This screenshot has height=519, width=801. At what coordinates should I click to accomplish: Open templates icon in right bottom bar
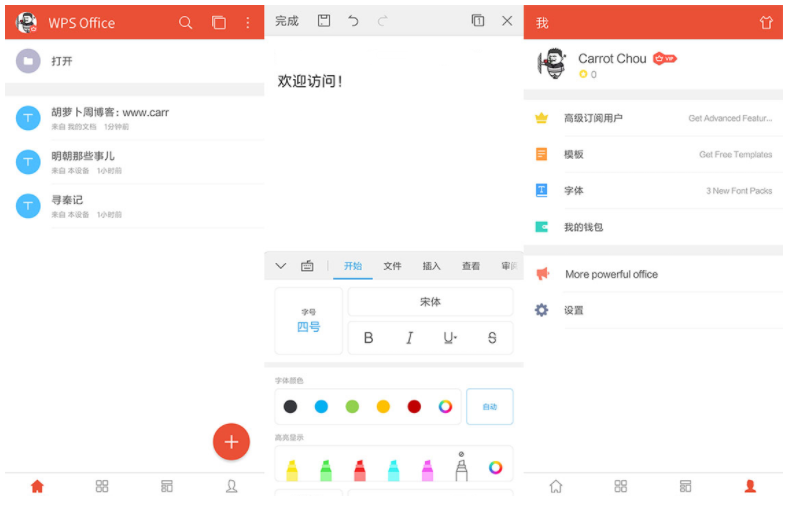click(686, 486)
